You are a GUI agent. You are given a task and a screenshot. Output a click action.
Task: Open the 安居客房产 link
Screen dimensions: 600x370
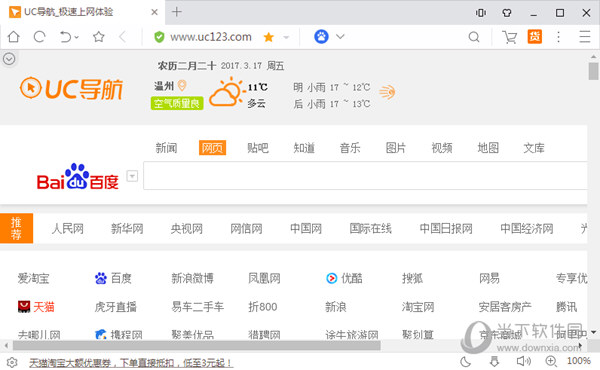[x=505, y=306]
